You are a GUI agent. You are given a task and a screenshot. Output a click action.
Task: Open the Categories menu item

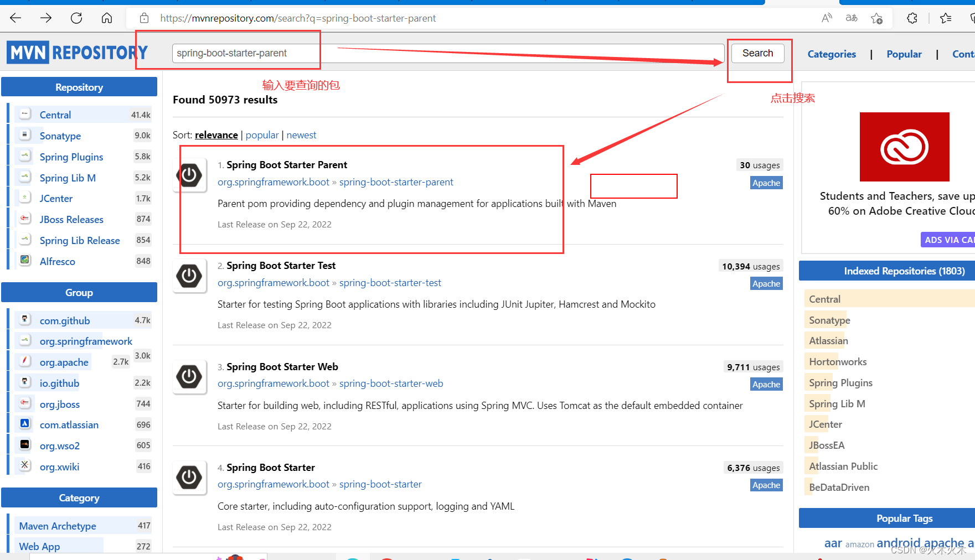[x=832, y=54]
